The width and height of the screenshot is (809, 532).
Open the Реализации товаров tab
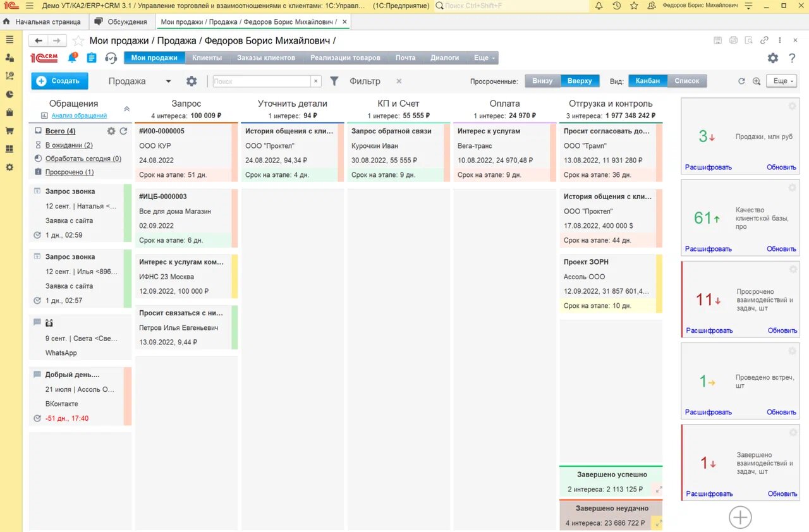coord(345,57)
